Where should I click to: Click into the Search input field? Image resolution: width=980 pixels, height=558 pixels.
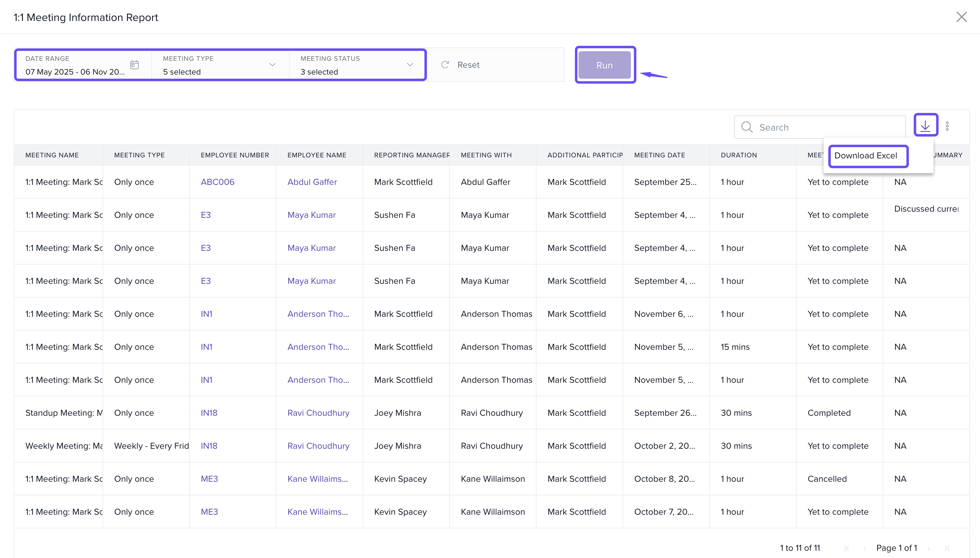tap(829, 127)
